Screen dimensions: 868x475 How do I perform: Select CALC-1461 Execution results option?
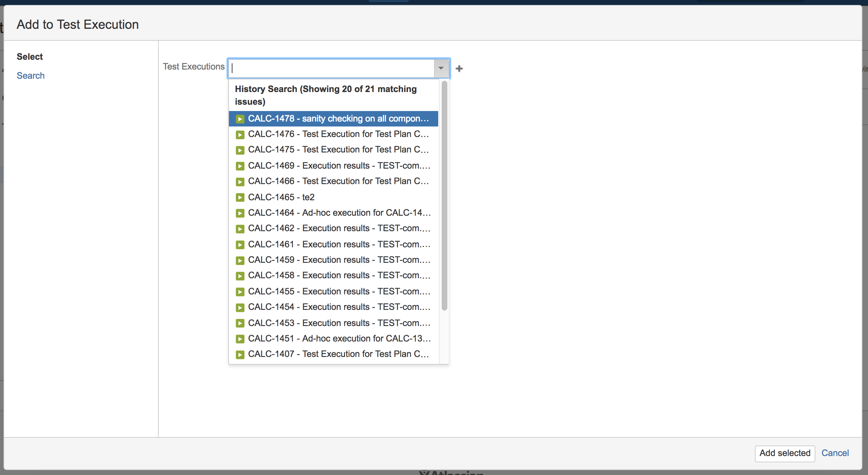coord(334,244)
